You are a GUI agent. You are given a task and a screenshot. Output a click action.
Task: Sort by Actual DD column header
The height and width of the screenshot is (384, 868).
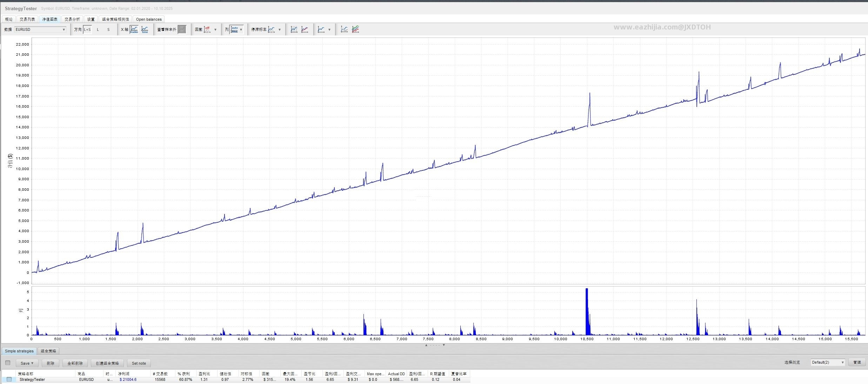(396, 374)
